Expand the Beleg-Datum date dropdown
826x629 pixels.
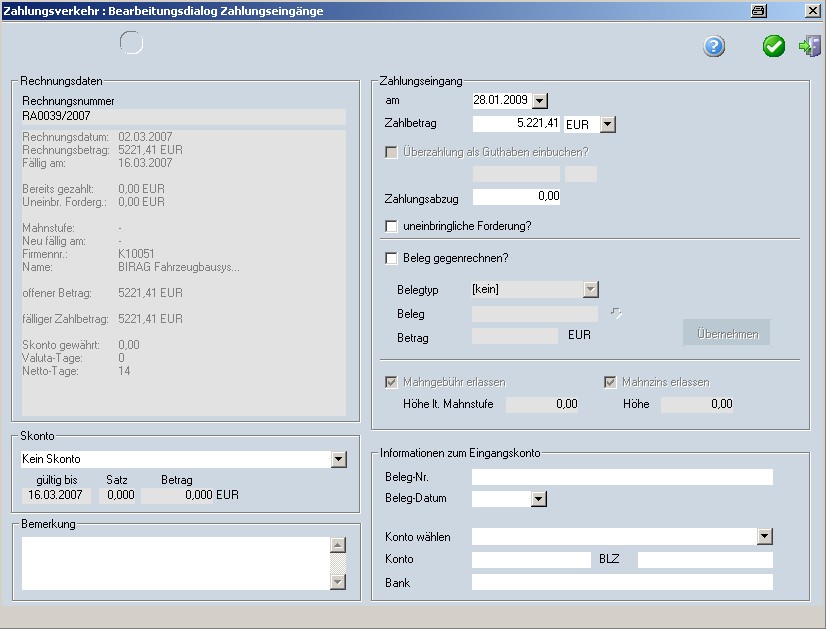540,498
